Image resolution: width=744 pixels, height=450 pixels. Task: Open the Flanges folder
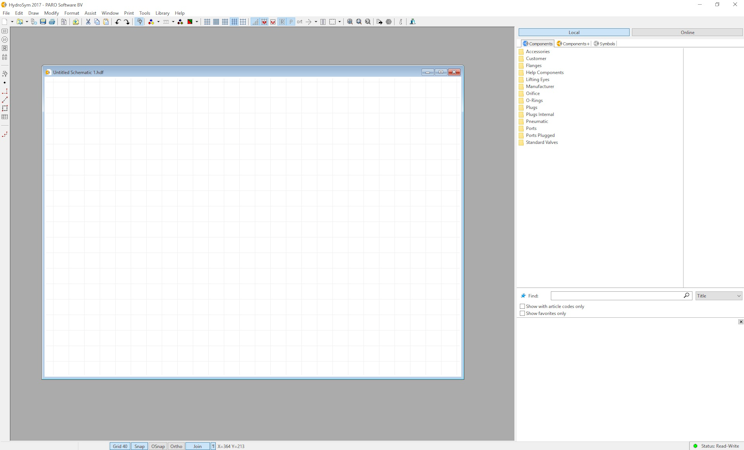click(533, 66)
